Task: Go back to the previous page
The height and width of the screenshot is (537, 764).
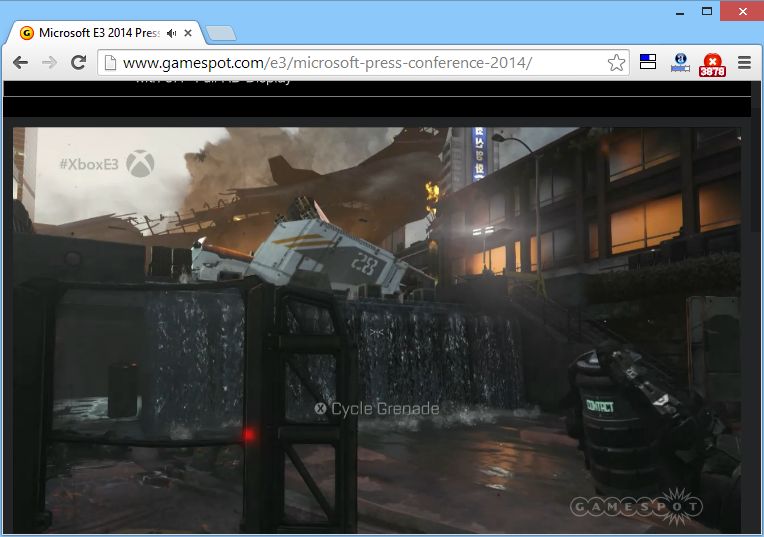Action: tap(20, 63)
